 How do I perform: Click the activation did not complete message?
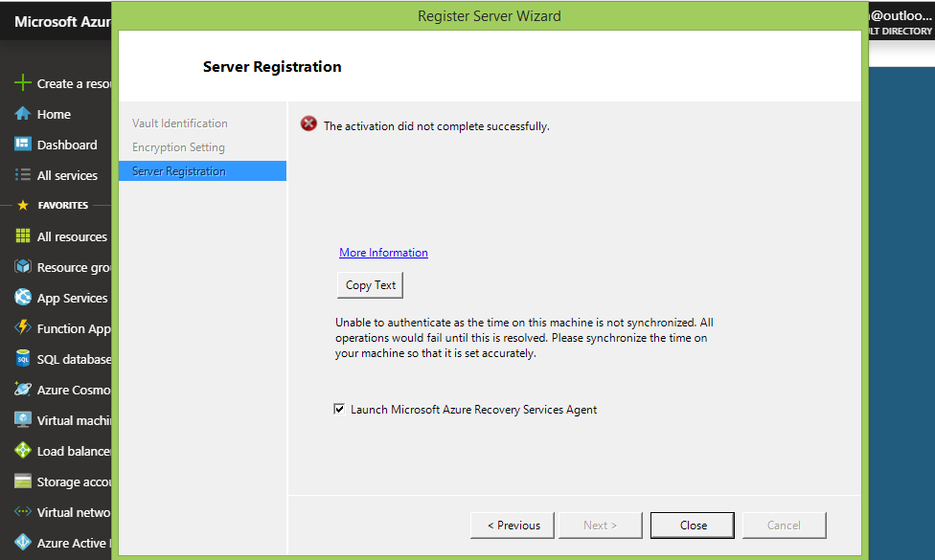pyautogui.click(x=437, y=126)
